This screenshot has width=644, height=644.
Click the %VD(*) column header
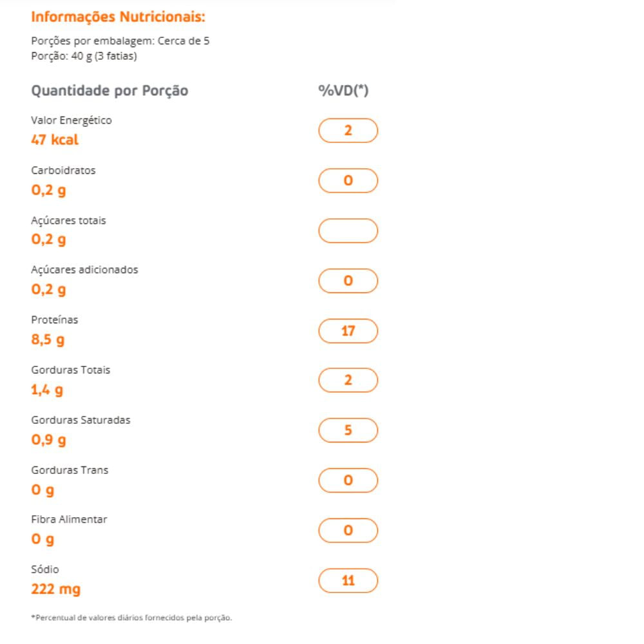343,91
